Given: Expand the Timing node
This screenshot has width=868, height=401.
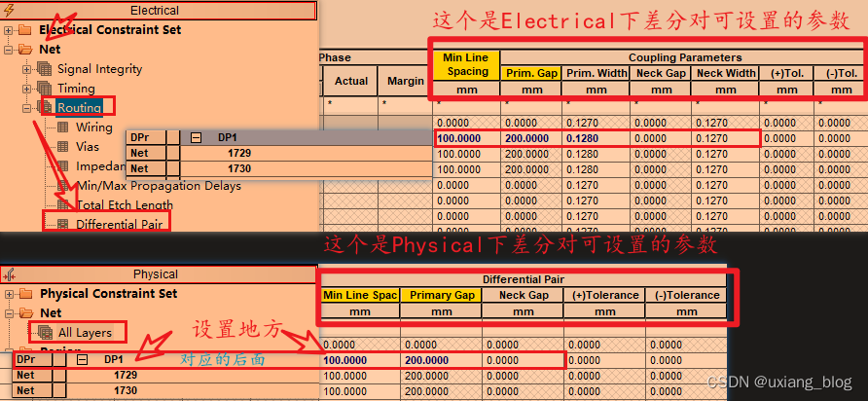Looking at the screenshot, I should (26, 89).
